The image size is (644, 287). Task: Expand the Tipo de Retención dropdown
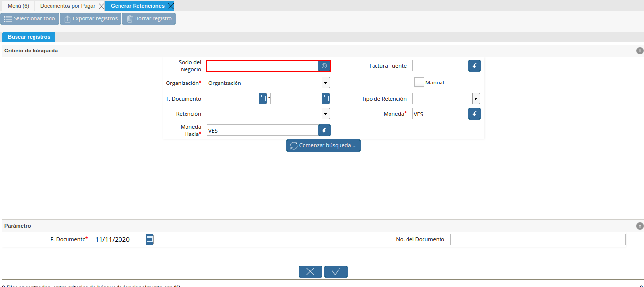476,99
